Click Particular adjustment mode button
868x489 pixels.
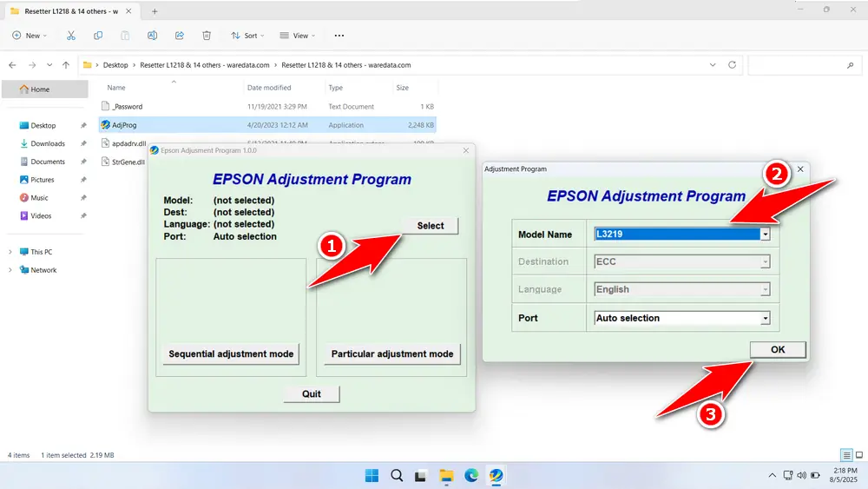tap(392, 354)
